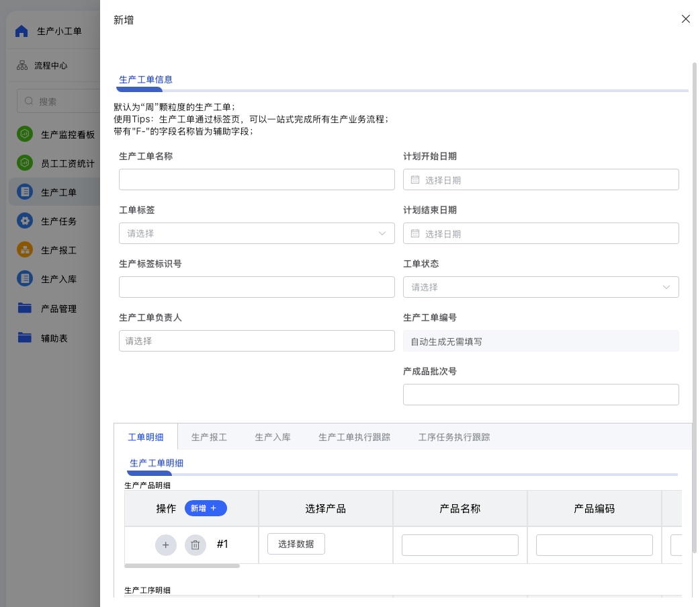This screenshot has height=607, width=700.
Task: Click the home icon beside 生产小工单
Action: [x=21, y=31]
